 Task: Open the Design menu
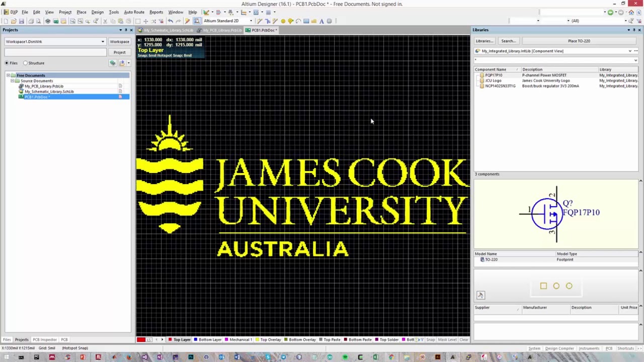click(98, 12)
